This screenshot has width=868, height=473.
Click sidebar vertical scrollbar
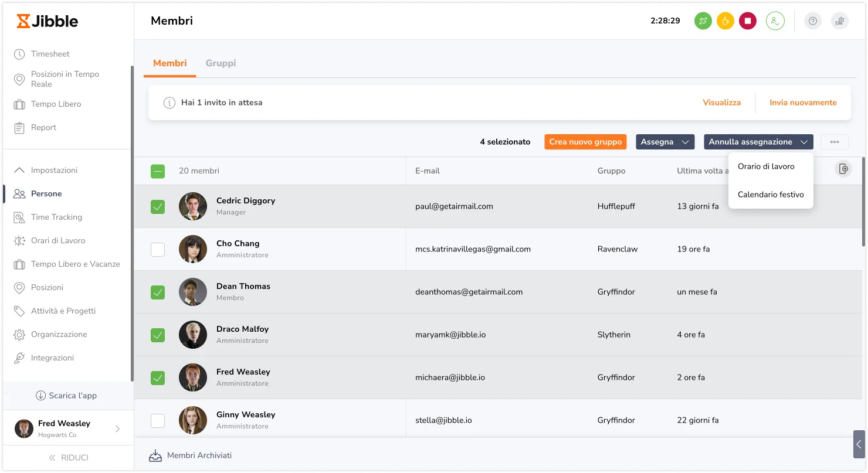click(132, 223)
